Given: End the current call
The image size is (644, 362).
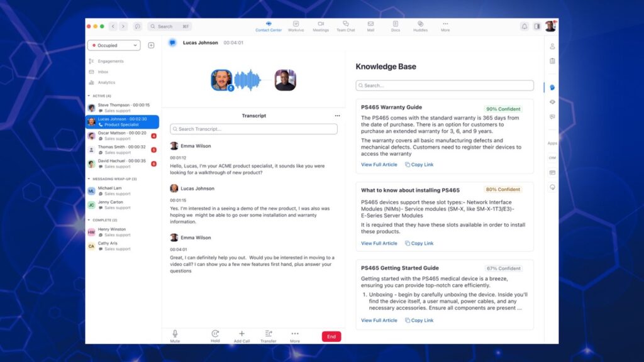Looking at the screenshot, I should tap(331, 336).
